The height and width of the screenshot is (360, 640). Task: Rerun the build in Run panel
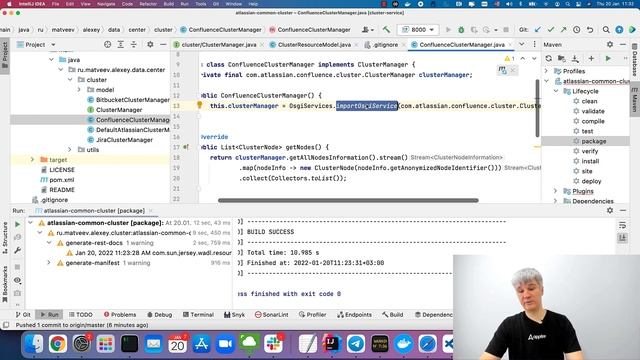coord(18,224)
